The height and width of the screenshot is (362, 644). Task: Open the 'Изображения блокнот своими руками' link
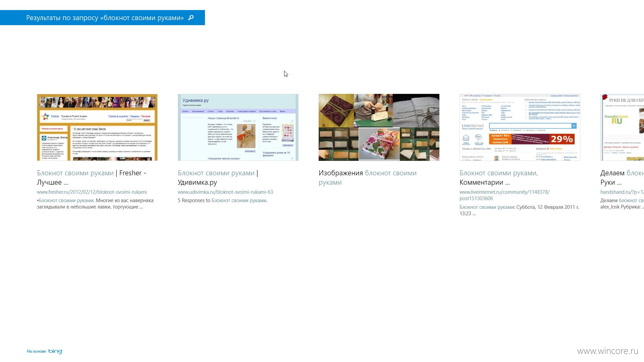[x=368, y=178]
